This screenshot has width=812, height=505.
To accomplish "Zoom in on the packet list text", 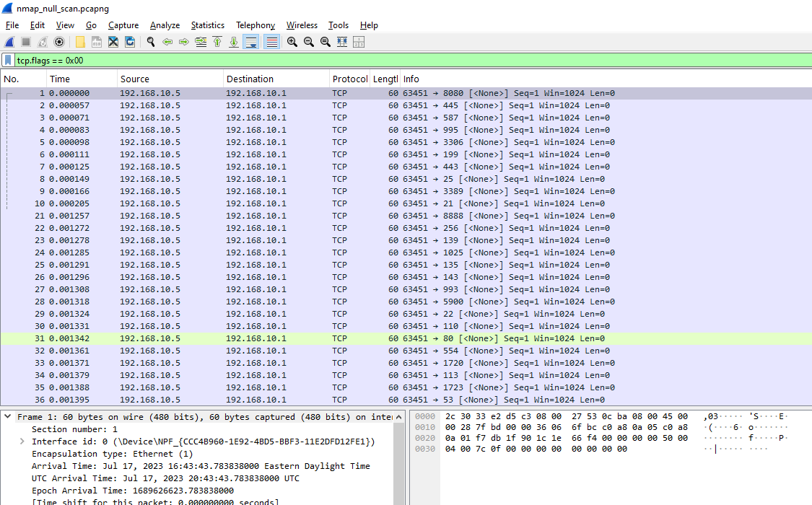I will [x=292, y=41].
